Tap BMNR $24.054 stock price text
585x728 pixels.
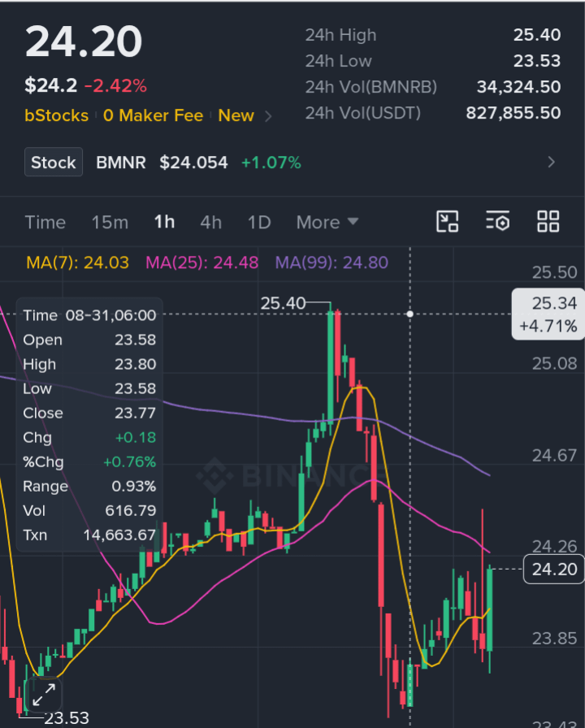[162, 162]
